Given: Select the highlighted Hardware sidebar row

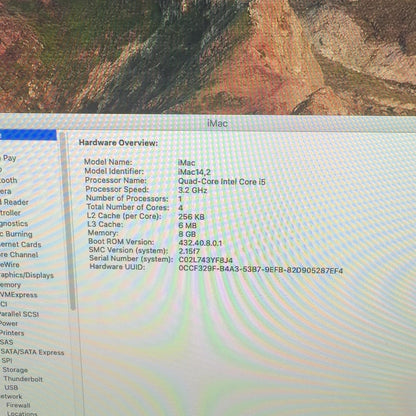Looking at the screenshot, I should [28, 135].
